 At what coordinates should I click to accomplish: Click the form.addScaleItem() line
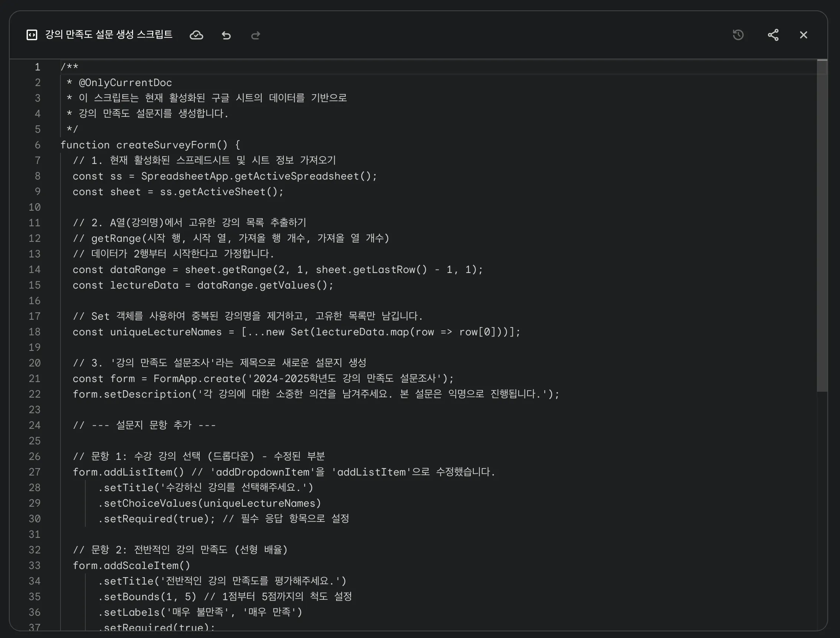[131, 565]
